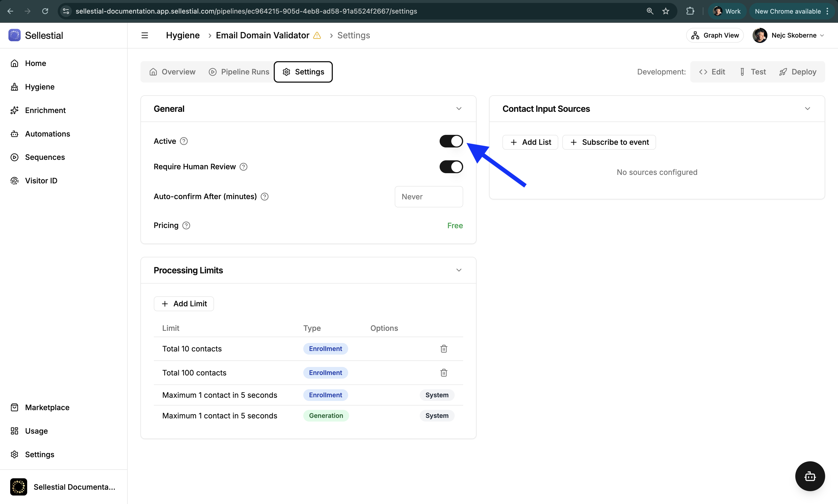The height and width of the screenshot is (504, 838).
Task: Delete the Total 10 contacts limit
Action: click(x=444, y=349)
